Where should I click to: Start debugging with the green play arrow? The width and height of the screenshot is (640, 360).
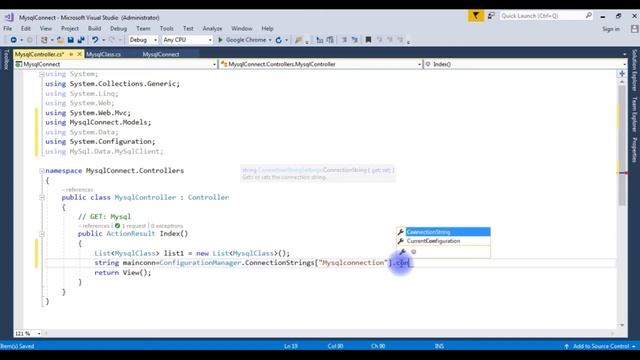tap(220, 40)
